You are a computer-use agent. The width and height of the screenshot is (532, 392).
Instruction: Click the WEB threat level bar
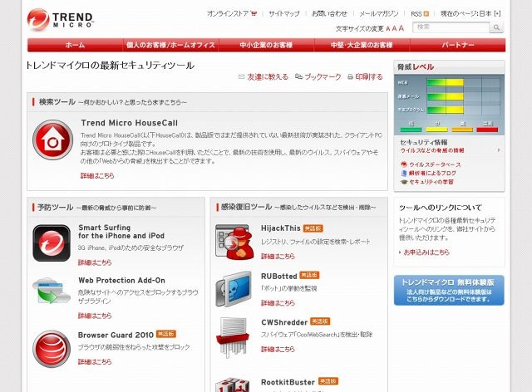[445, 82]
